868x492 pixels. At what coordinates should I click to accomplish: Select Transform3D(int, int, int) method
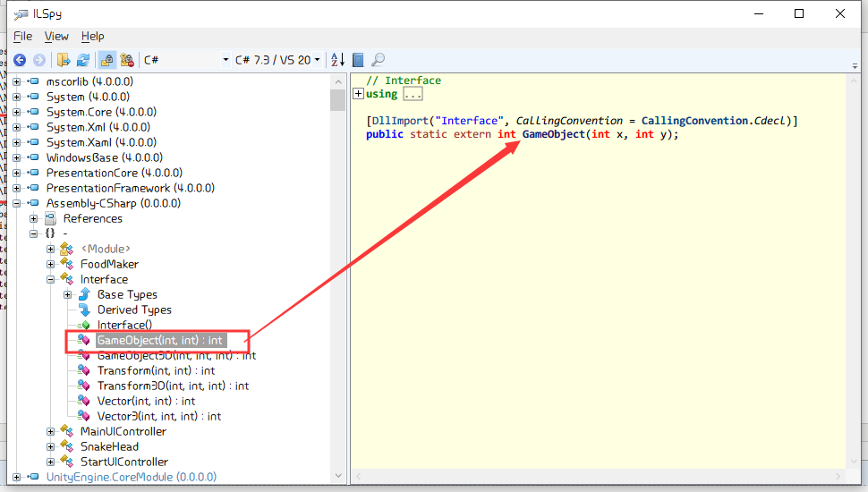point(174,386)
